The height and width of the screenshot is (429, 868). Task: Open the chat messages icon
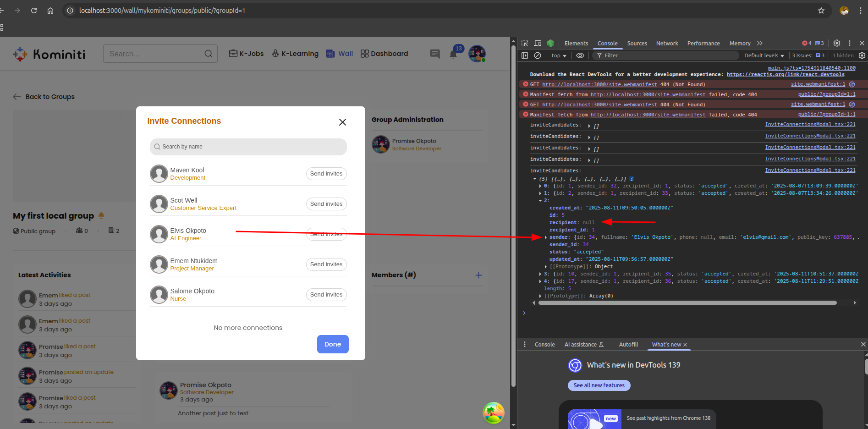point(434,54)
